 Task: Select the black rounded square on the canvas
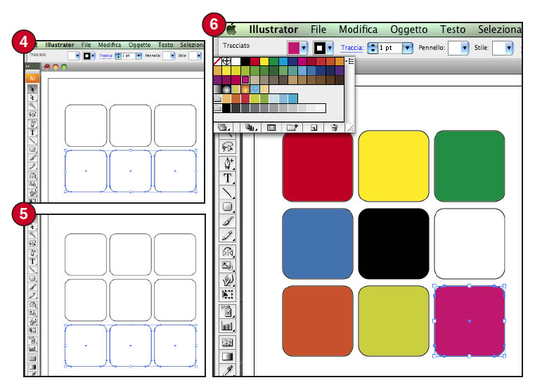point(394,244)
